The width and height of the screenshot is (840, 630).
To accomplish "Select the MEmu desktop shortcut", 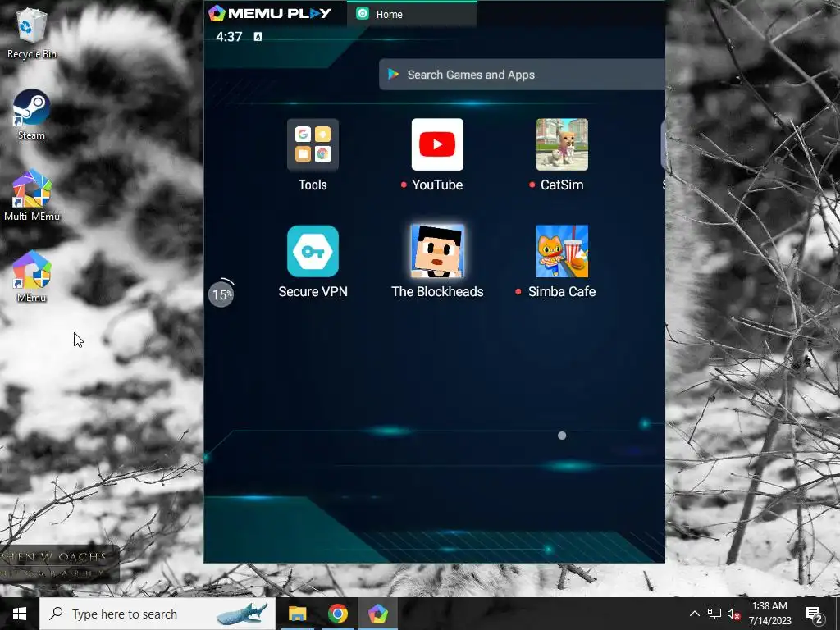I will point(32,276).
